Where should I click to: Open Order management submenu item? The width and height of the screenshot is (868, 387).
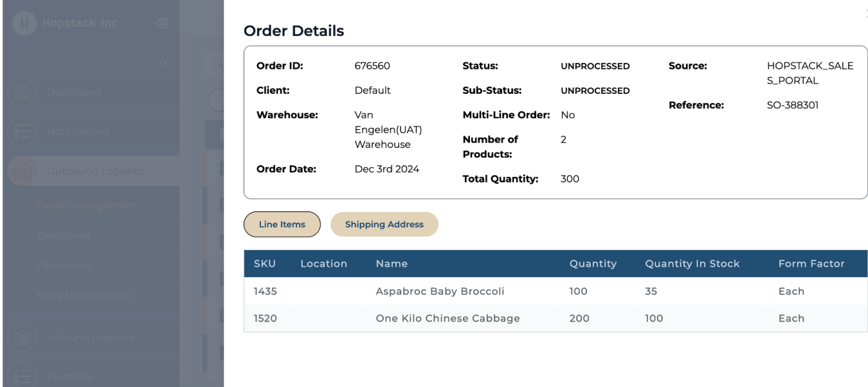(x=87, y=206)
